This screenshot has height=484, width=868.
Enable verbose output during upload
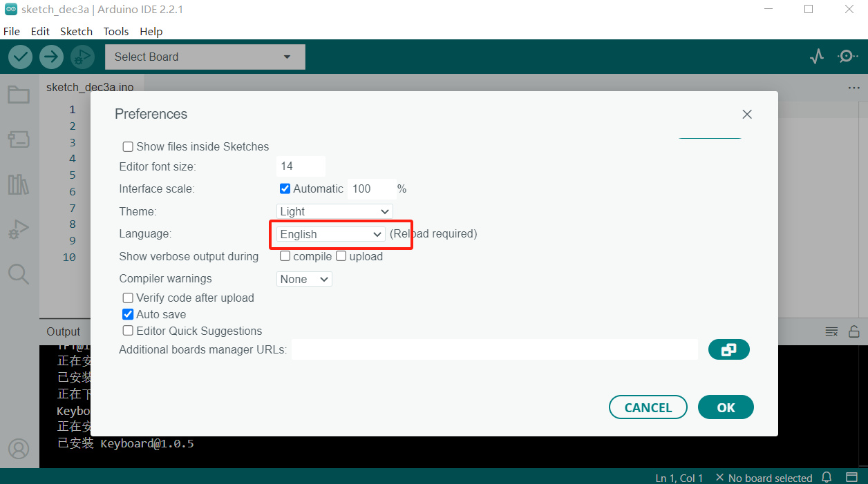pyautogui.click(x=341, y=256)
